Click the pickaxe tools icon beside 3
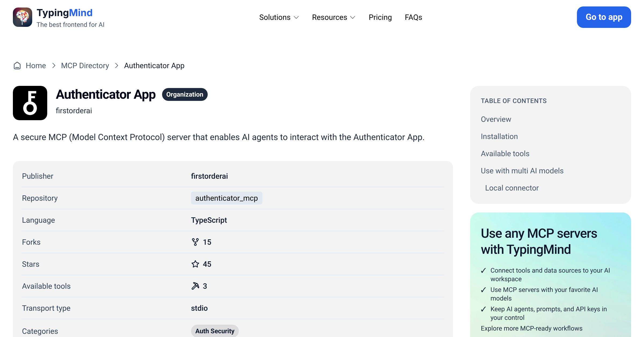The width and height of the screenshot is (644, 337). point(195,286)
